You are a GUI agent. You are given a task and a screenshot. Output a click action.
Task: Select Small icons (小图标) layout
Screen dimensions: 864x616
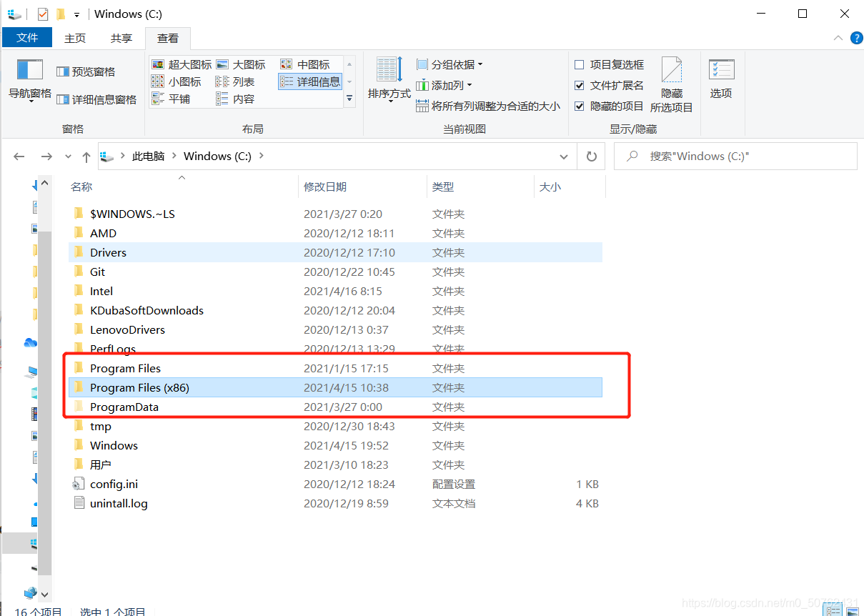(x=177, y=81)
